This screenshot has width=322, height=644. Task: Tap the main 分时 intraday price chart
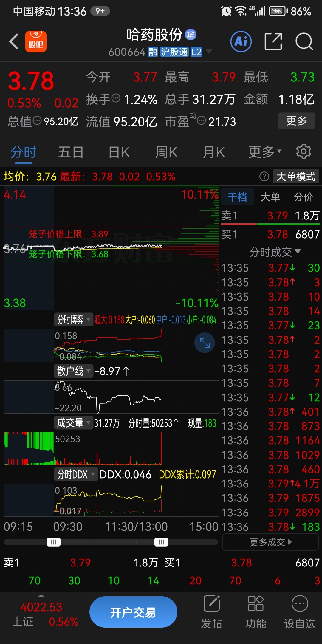coord(111,248)
